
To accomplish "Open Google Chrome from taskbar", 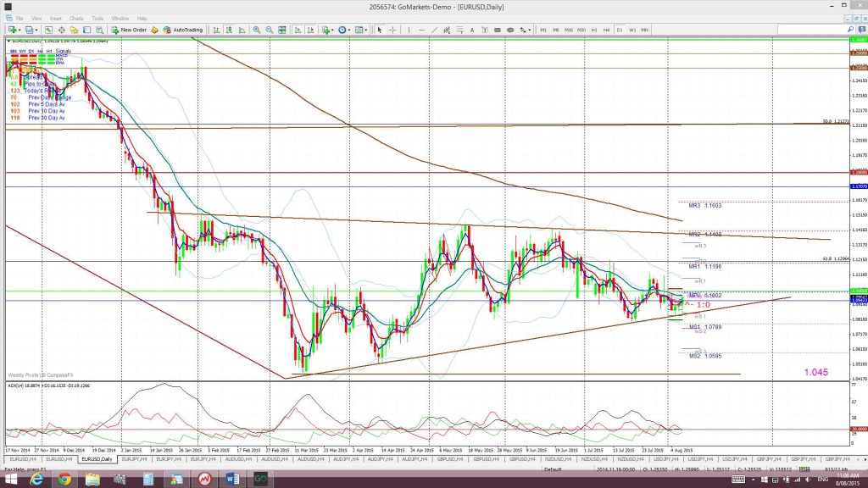I will (x=64, y=480).
